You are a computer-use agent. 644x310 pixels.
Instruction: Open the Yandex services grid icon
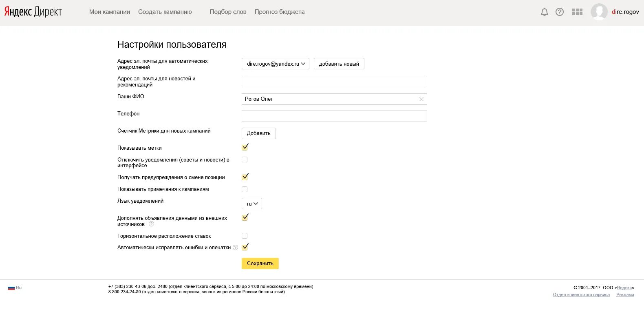577,12
